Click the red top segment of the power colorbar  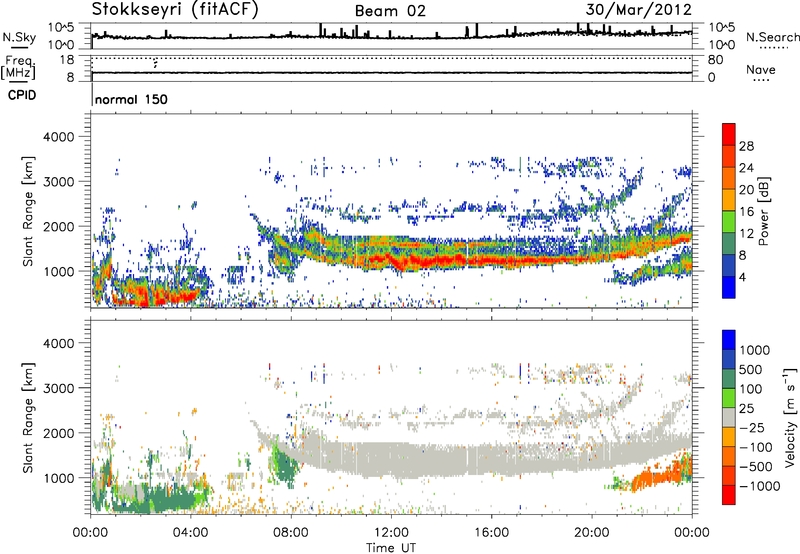click(729, 134)
